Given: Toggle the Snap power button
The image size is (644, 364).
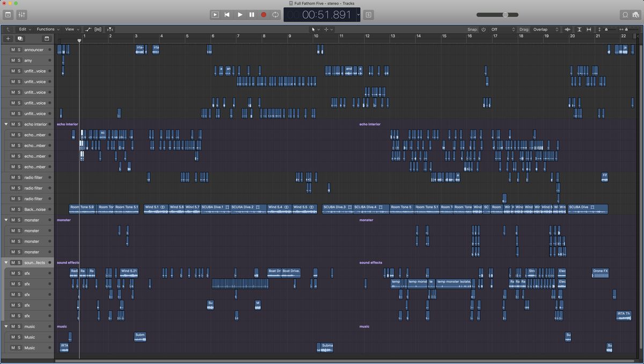Looking at the screenshot, I should [483, 30].
